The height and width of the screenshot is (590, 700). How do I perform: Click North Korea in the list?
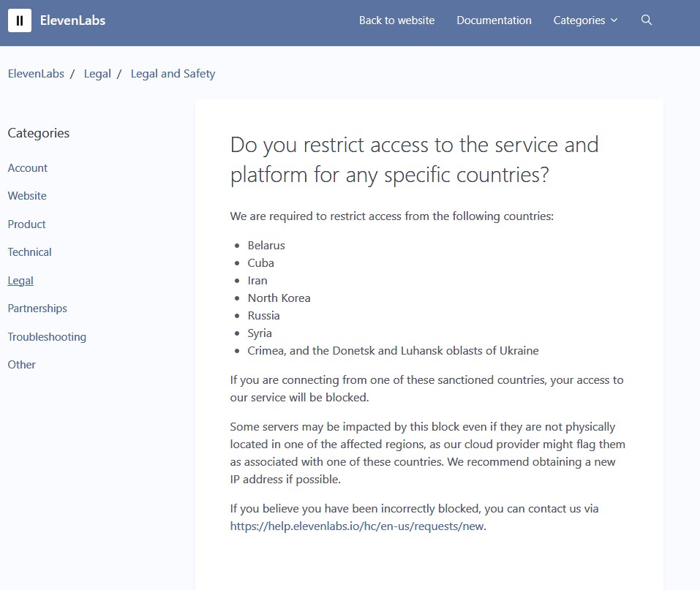[279, 298]
